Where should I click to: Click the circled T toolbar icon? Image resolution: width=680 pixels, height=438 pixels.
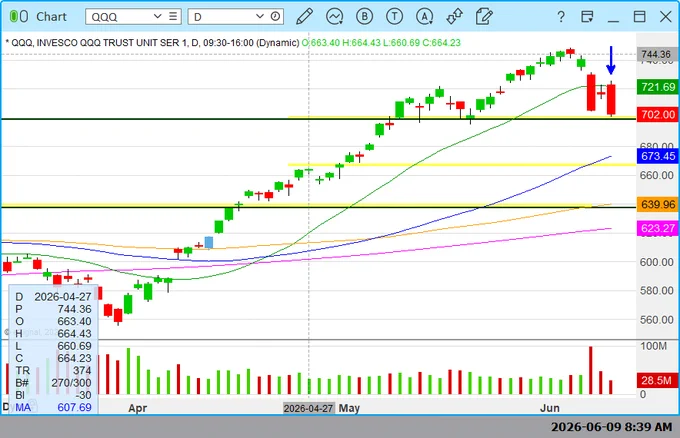394,16
